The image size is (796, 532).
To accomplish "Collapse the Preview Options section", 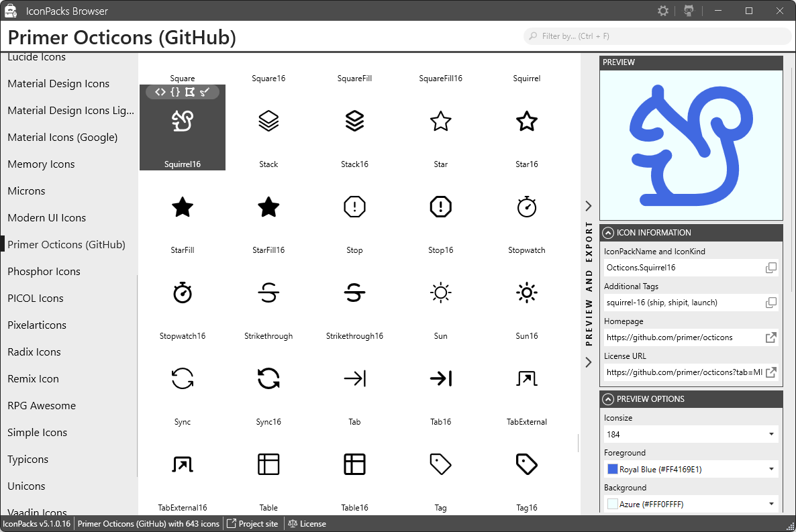I will [x=608, y=399].
